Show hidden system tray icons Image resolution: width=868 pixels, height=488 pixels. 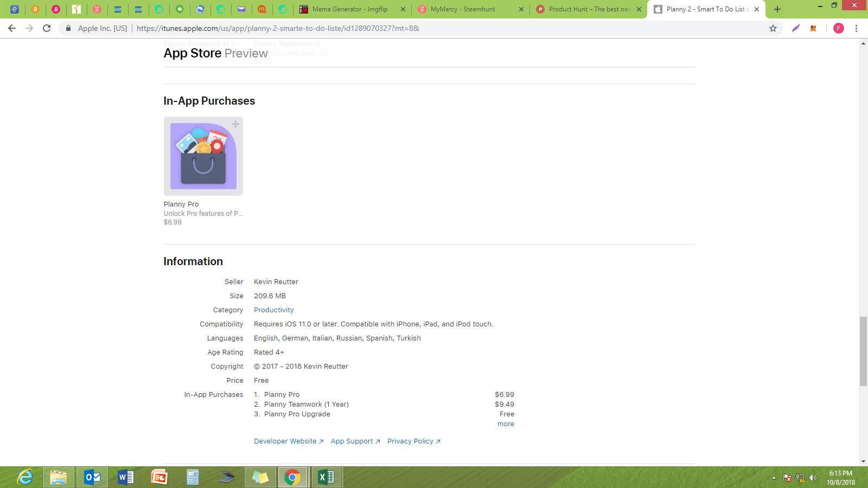tap(774, 478)
